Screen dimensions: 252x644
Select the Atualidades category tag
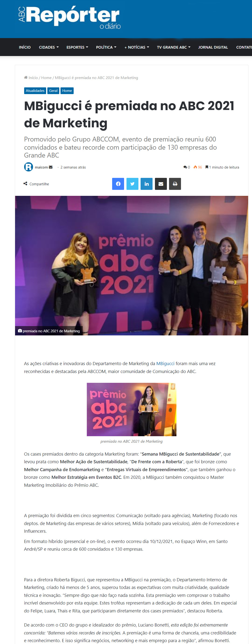click(x=35, y=90)
